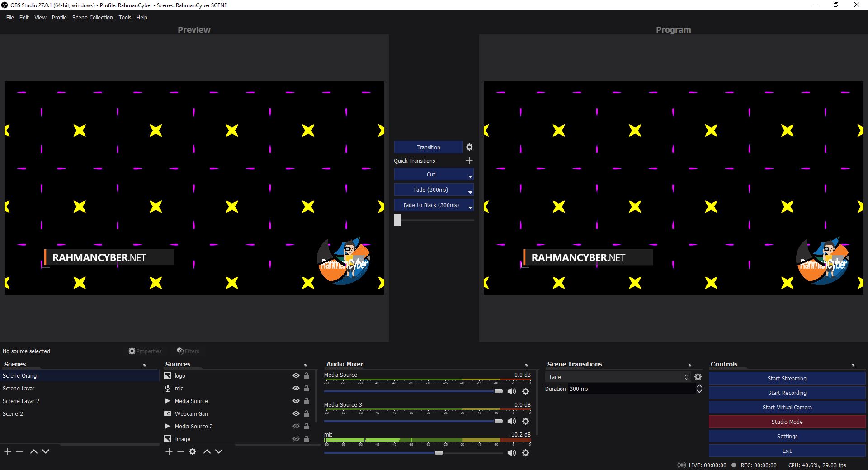Toggle lock on mic source
Image resolution: width=868 pixels, height=470 pixels.
(307, 388)
